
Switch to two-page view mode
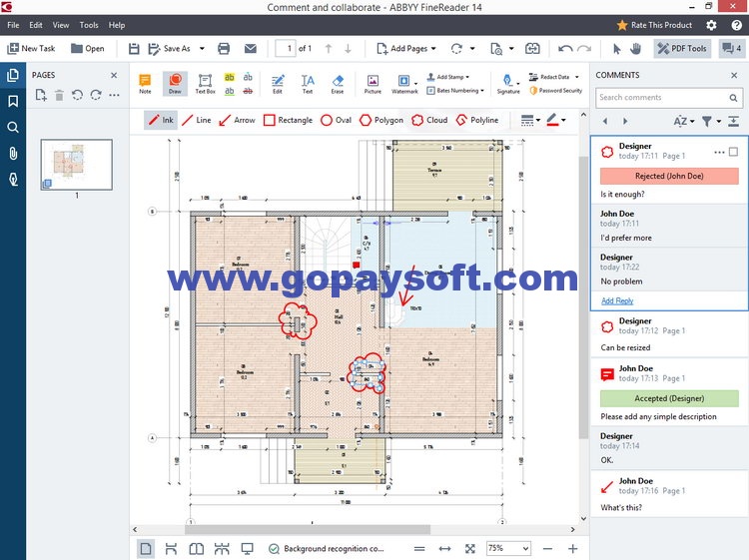pos(197,549)
